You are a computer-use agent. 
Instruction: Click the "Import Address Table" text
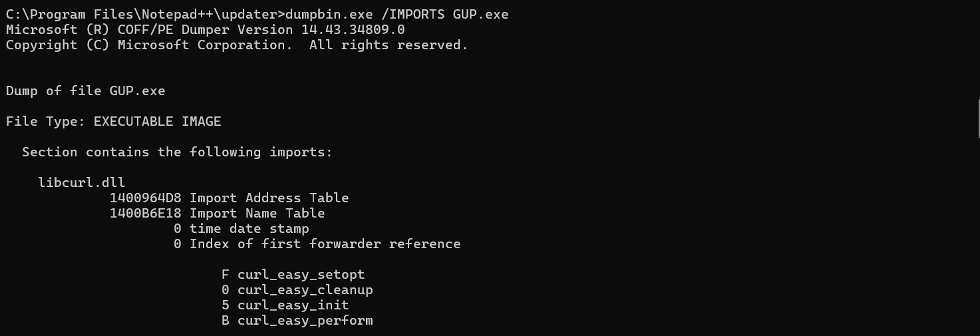pos(269,198)
